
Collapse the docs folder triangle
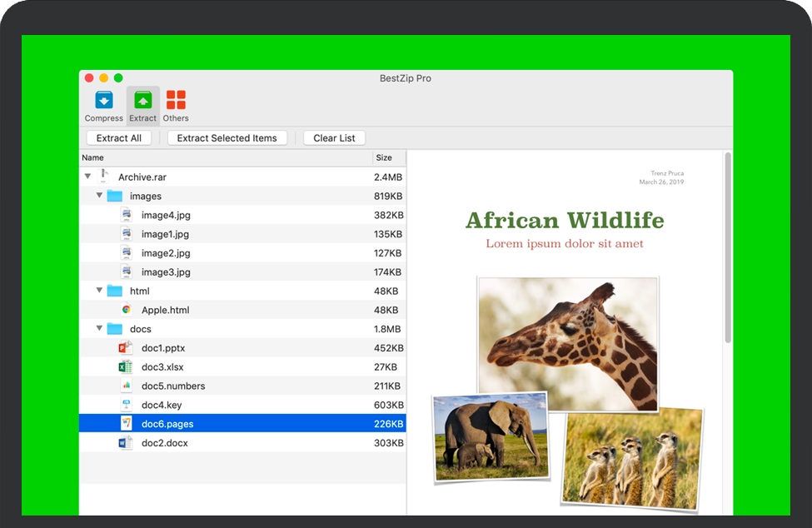pos(99,329)
